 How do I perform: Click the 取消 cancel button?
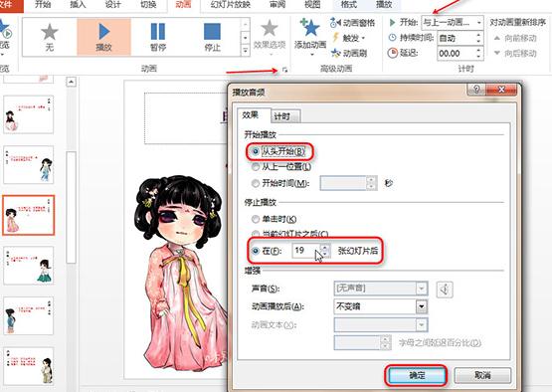pyautogui.click(x=482, y=375)
